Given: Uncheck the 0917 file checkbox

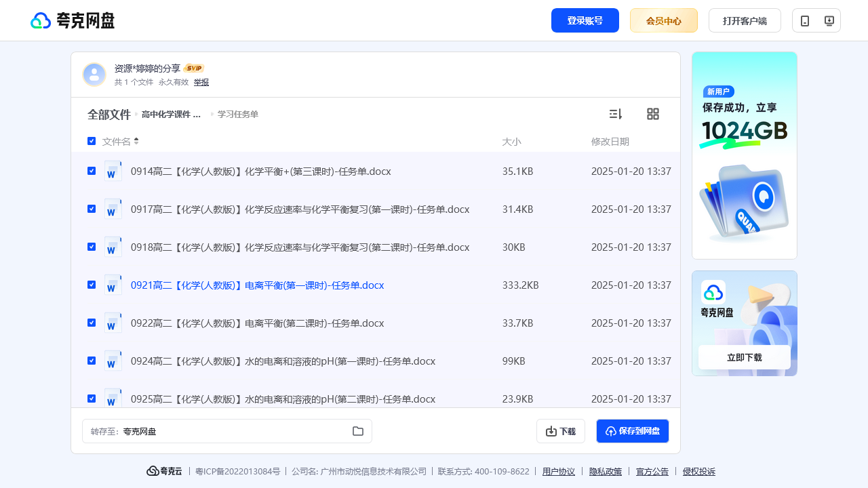Looking at the screenshot, I should pos(92,209).
